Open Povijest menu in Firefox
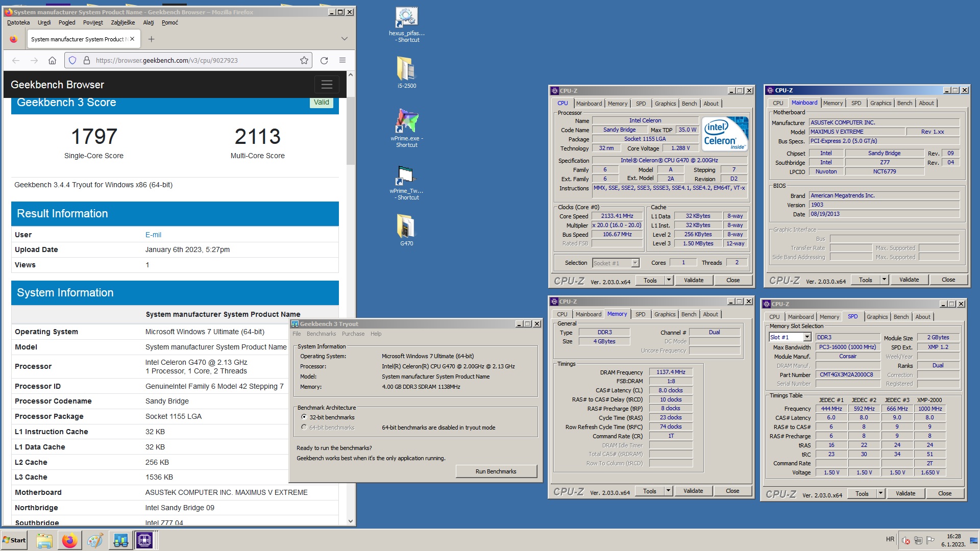The height and width of the screenshot is (551, 980). click(x=93, y=22)
